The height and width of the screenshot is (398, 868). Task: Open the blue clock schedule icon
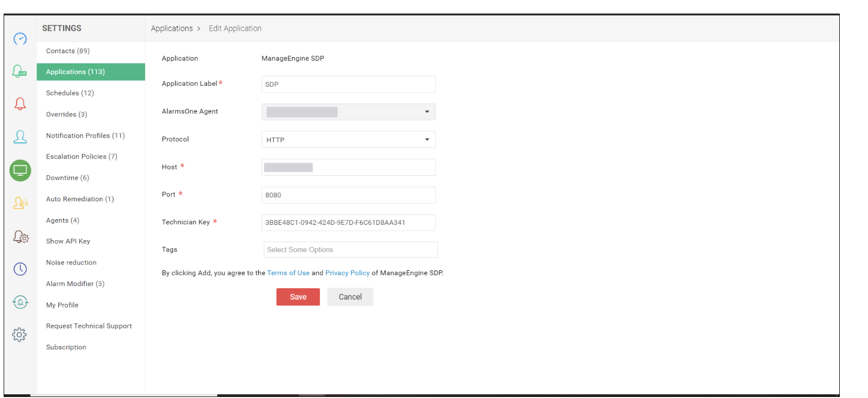(20, 269)
